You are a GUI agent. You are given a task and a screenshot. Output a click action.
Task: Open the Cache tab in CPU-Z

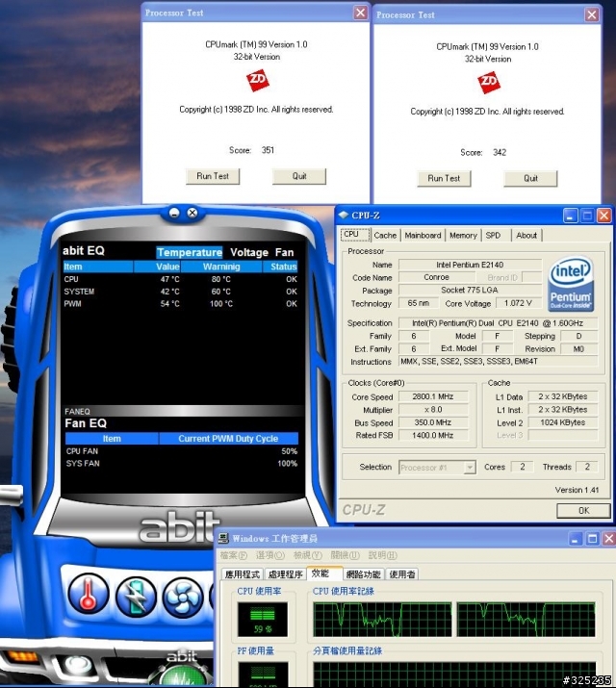point(385,235)
